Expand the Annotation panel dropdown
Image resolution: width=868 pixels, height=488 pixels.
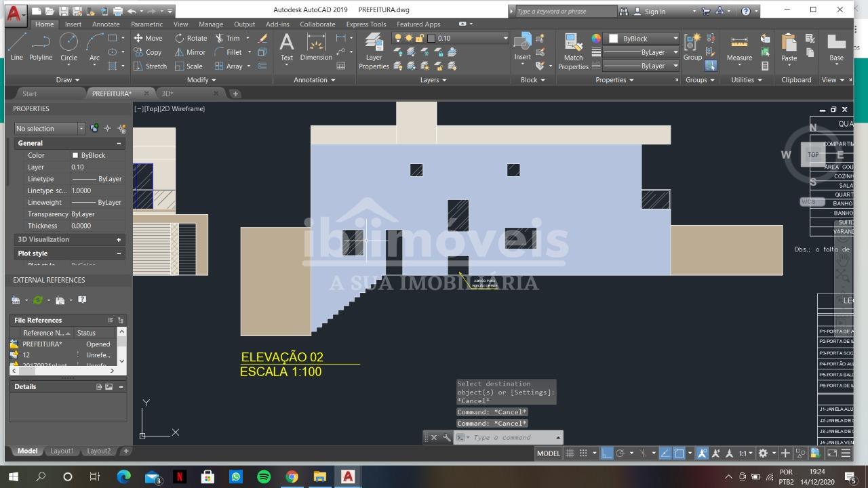click(314, 80)
